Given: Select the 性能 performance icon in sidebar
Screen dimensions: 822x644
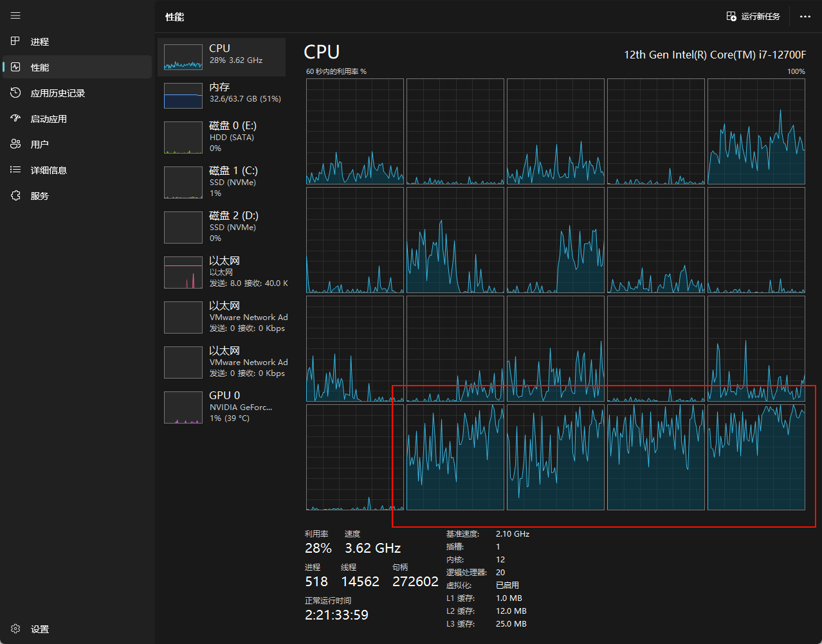Looking at the screenshot, I should pos(15,67).
